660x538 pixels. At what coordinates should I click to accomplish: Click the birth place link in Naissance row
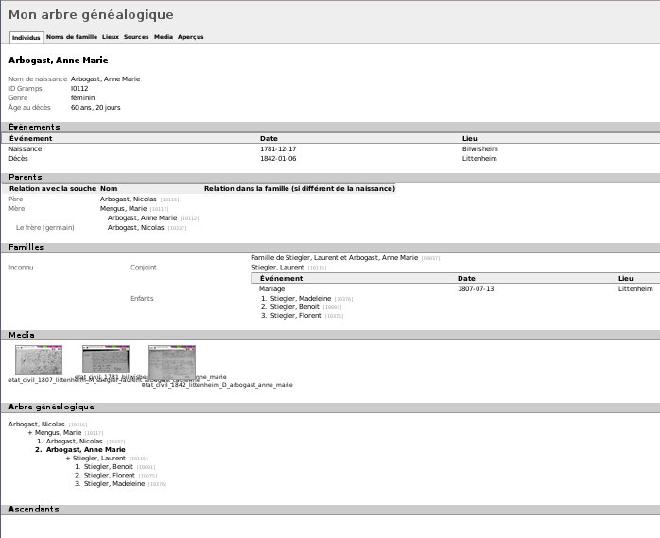pos(479,148)
